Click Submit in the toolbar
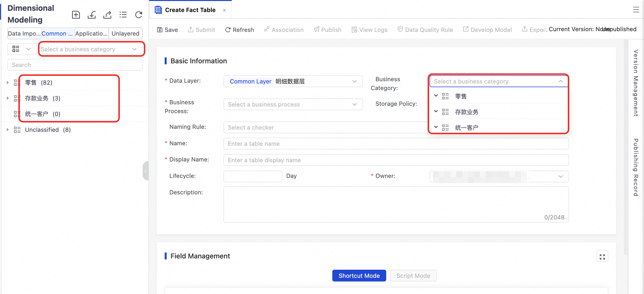The width and height of the screenshot is (644, 294). (x=201, y=30)
